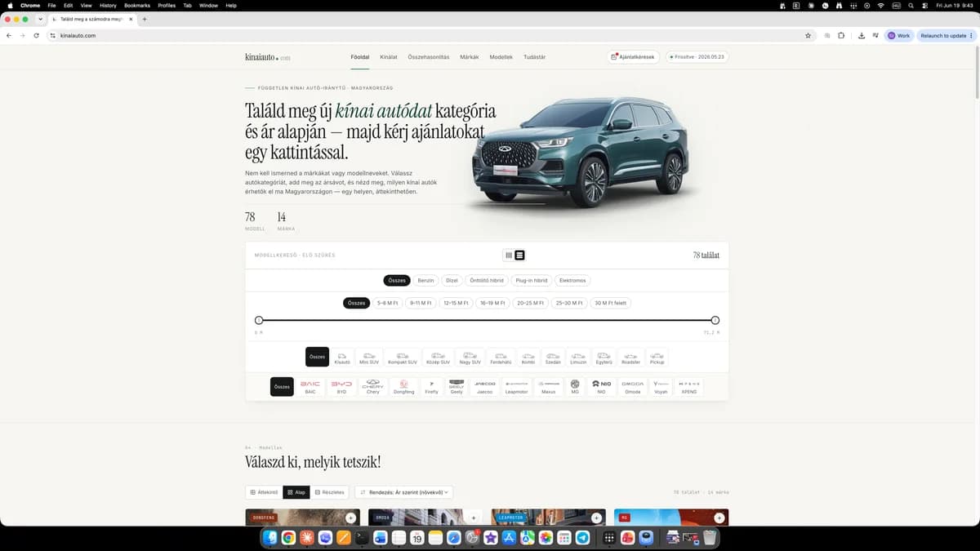Switch to Áttekintő view
980x551 pixels.
point(264,492)
